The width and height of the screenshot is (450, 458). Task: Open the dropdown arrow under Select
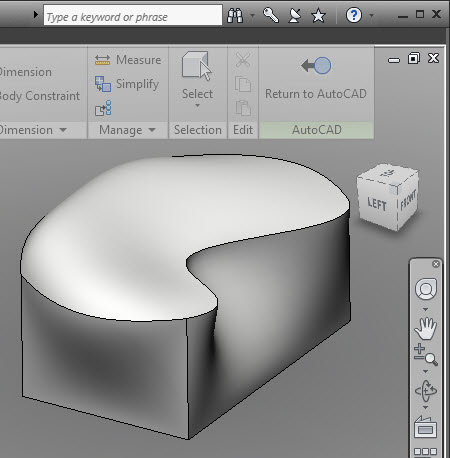pos(197,105)
